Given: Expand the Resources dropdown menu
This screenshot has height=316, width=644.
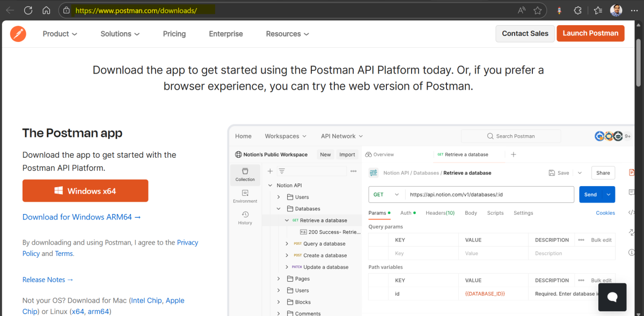Looking at the screenshot, I should (x=288, y=34).
